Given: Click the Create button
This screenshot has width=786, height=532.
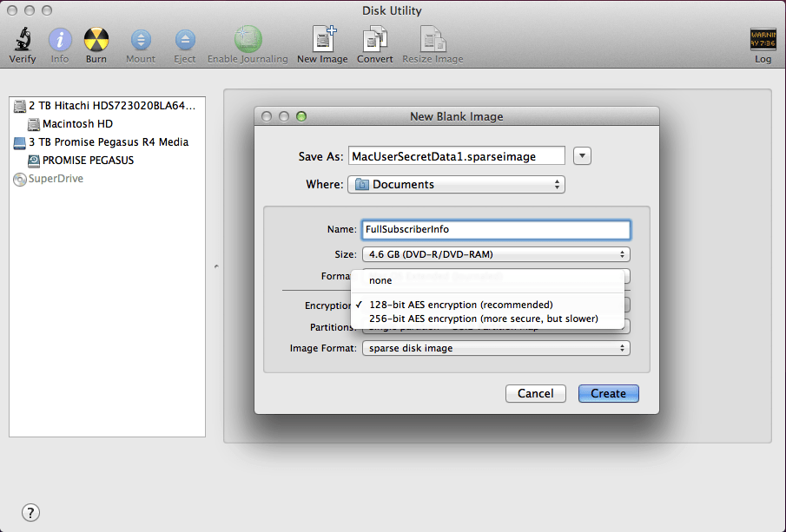Looking at the screenshot, I should pyautogui.click(x=608, y=393).
